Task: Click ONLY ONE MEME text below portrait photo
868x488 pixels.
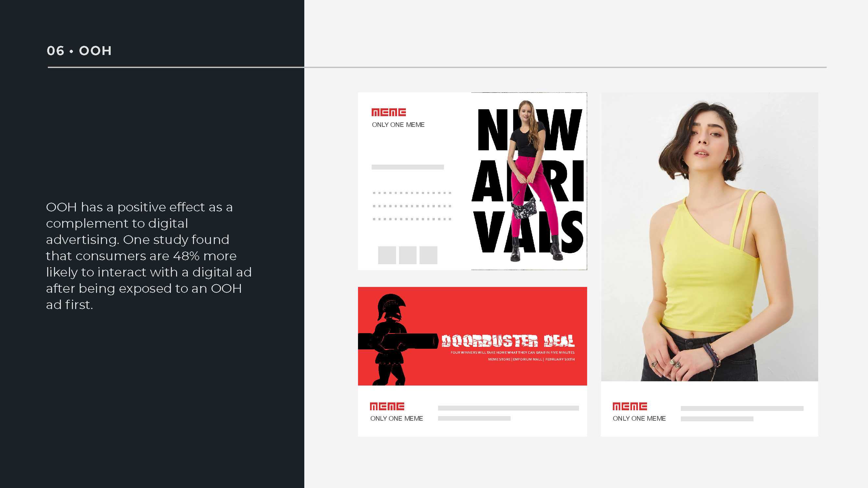Action: pos(639,418)
